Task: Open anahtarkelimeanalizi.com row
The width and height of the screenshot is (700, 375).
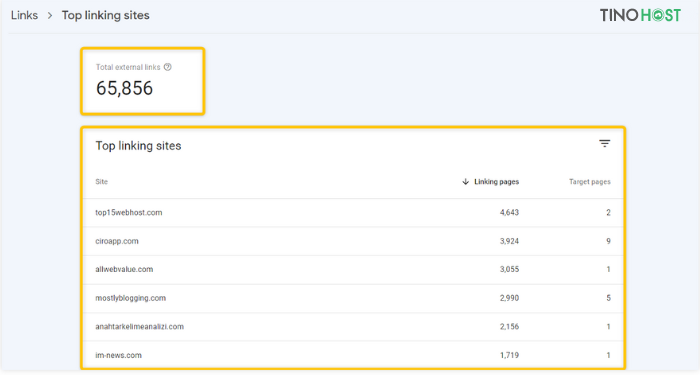Action: click(x=353, y=326)
